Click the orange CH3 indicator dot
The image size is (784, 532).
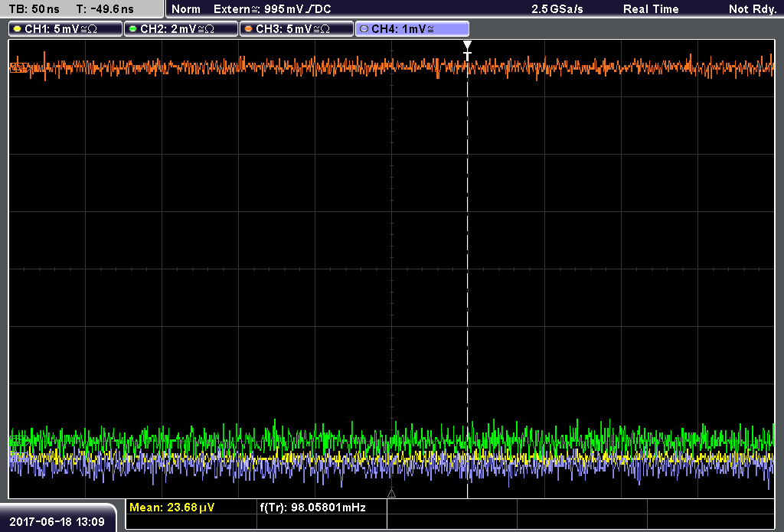click(249, 29)
